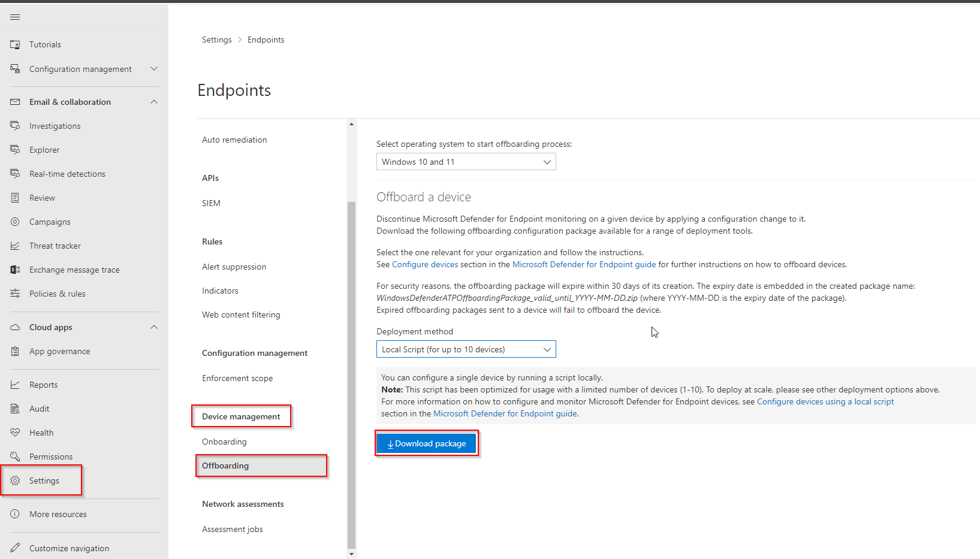The image size is (980, 559).
Task: Click the Settings gear icon
Action: coord(15,481)
